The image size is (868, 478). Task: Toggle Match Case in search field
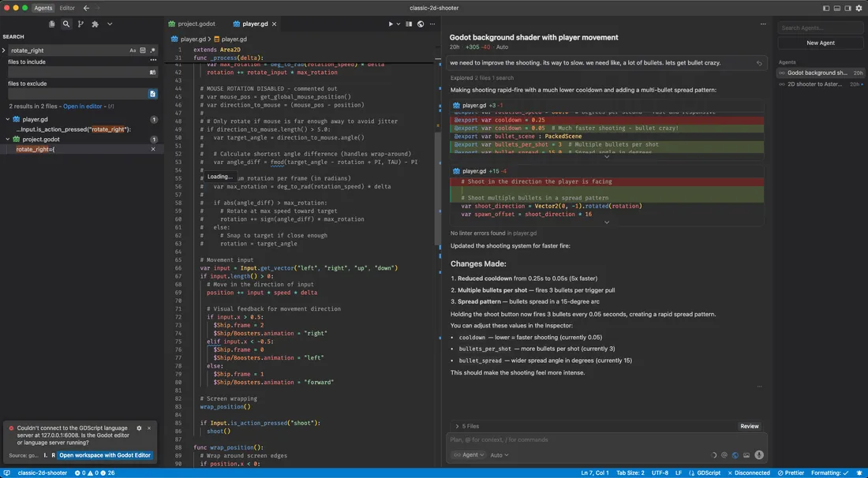point(133,50)
